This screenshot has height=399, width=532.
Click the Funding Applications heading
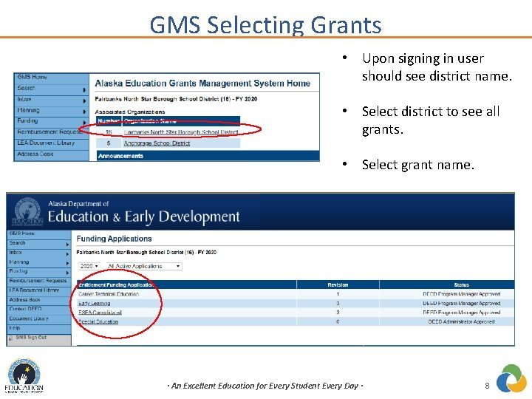coord(114,239)
